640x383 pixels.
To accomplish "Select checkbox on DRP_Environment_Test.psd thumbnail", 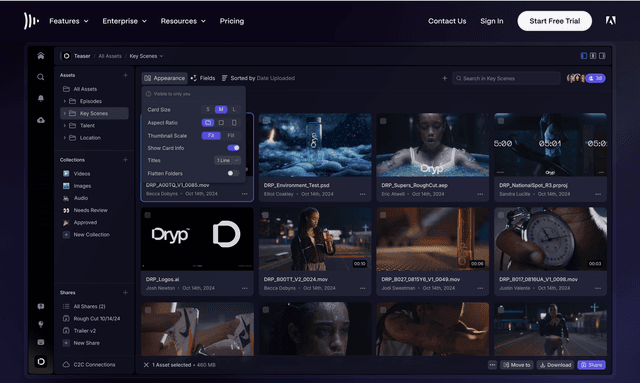I will pyautogui.click(x=266, y=121).
